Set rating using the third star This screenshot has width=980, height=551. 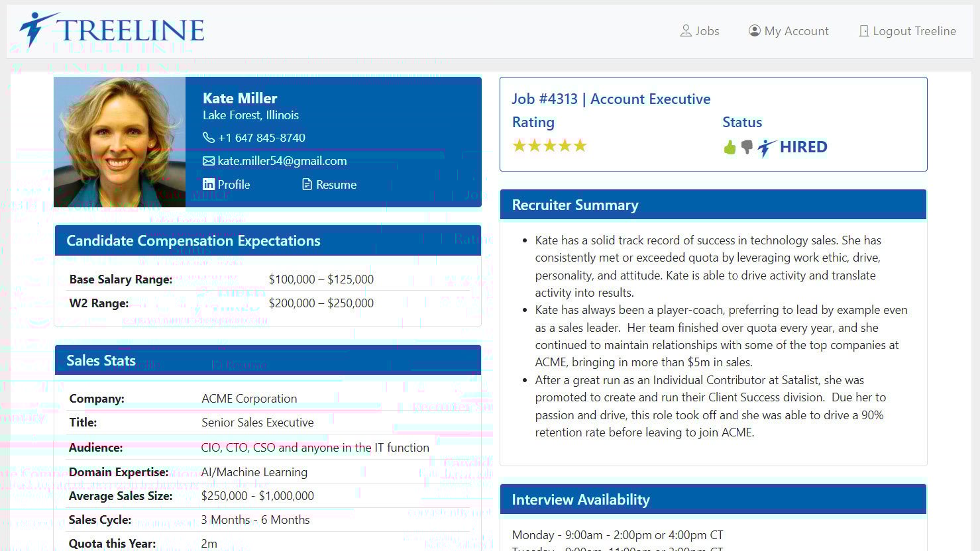point(550,146)
